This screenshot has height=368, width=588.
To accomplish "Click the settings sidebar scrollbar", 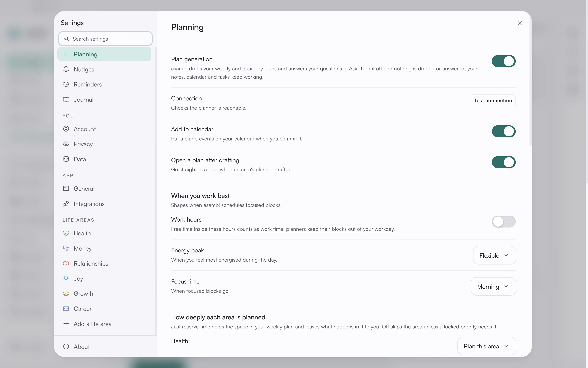I will (x=156, y=191).
